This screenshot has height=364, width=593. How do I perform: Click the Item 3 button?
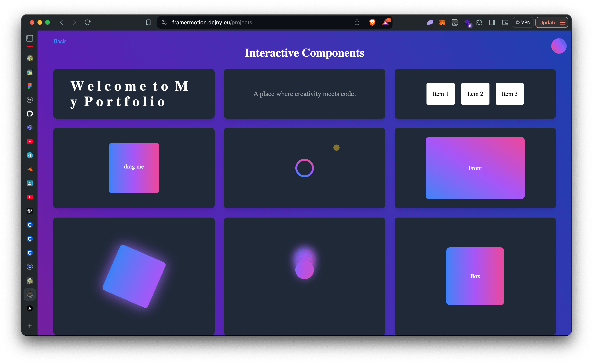click(x=510, y=94)
